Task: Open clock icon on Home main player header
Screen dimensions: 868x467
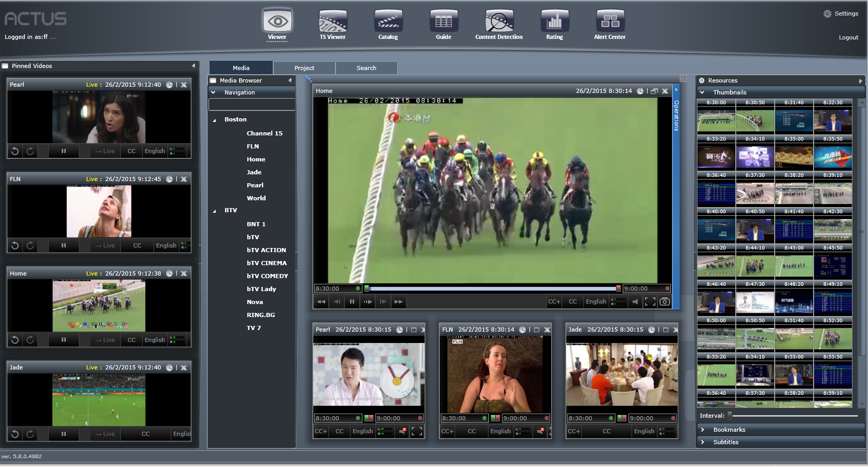Action: 640,91
